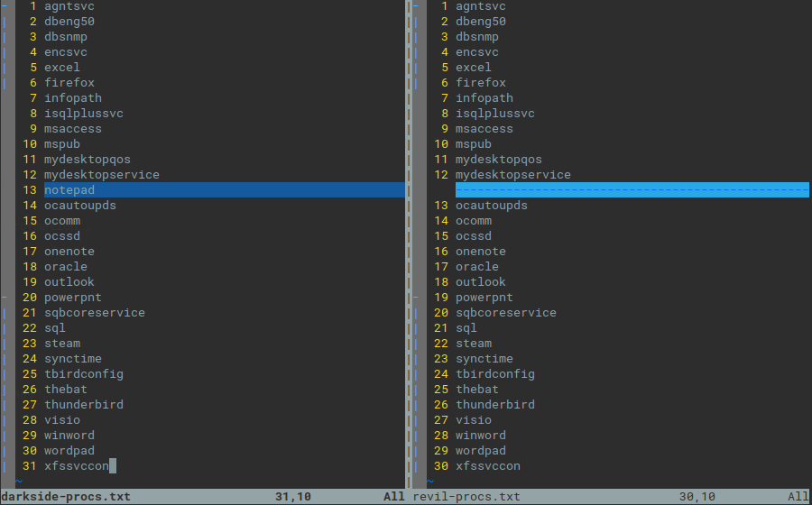812x505 pixels.
Task: Click the All indicator in revil-procs.txt status bar
Action: 798,497
